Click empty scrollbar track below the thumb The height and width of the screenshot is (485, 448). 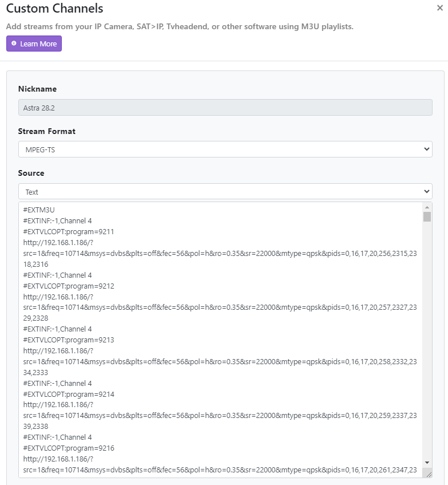(427, 344)
